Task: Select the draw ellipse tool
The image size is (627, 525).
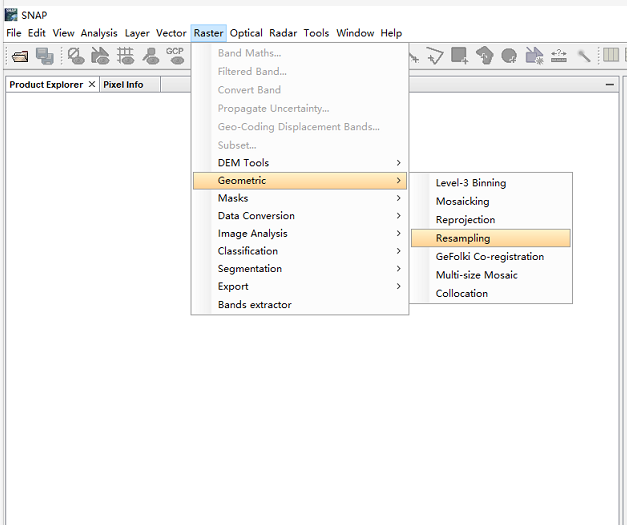Action: tap(509, 56)
